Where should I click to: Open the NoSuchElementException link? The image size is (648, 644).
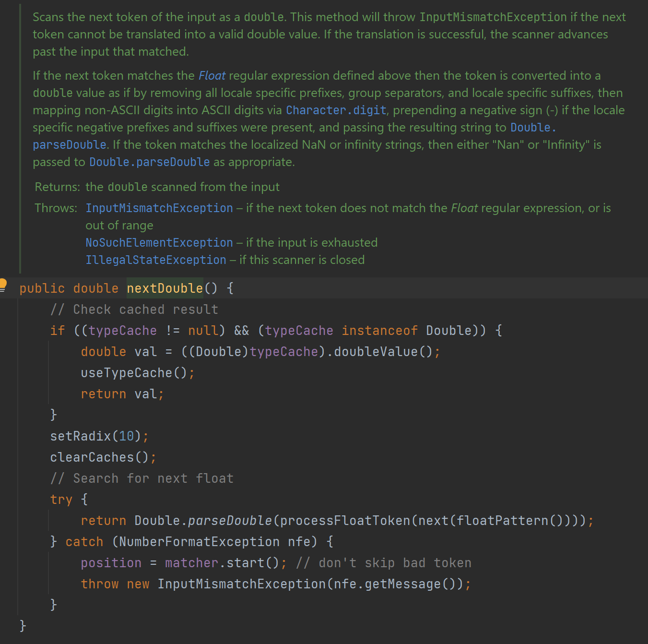point(159,243)
